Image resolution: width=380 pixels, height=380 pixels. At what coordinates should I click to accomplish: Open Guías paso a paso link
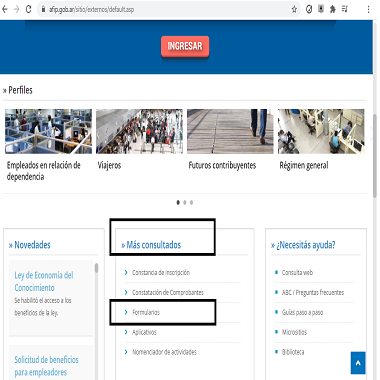pos(302,312)
